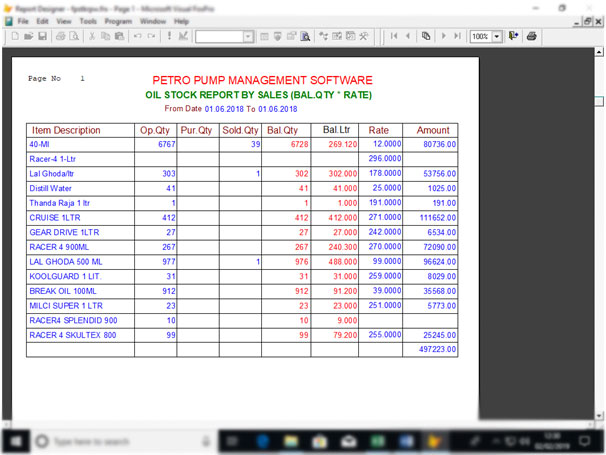
Task: Open the Visual FoxPro fox icon in taskbar
Action: click(x=434, y=441)
